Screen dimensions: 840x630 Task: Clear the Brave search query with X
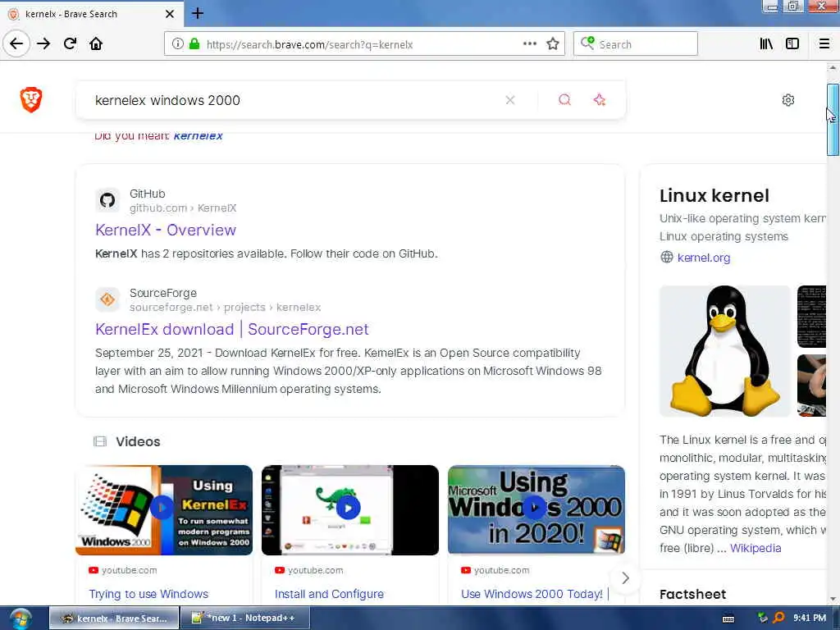click(510, 100)
